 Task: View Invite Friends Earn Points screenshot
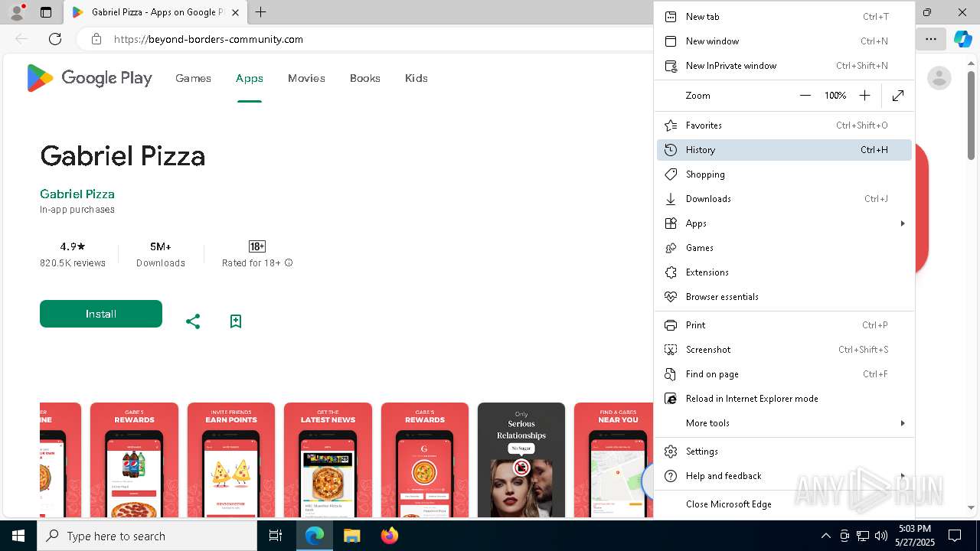click(x=230, y=460)
